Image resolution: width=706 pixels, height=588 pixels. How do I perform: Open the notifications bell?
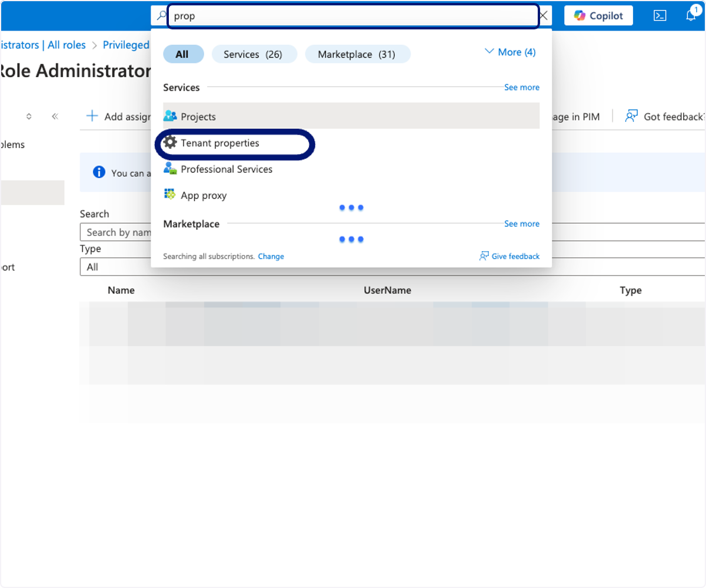click(x=691, y=15)
